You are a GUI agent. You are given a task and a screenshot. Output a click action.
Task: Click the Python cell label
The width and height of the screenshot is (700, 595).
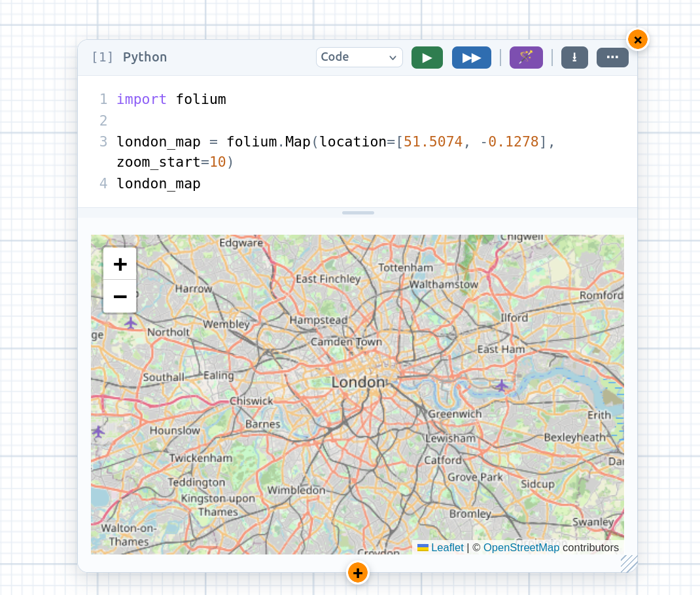coord(145,57)
